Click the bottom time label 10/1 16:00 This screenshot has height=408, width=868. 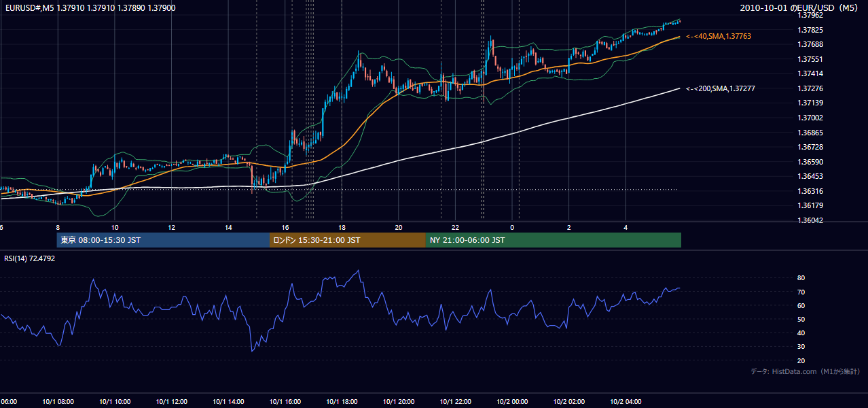pyautogui.click(x=285, y=402)
